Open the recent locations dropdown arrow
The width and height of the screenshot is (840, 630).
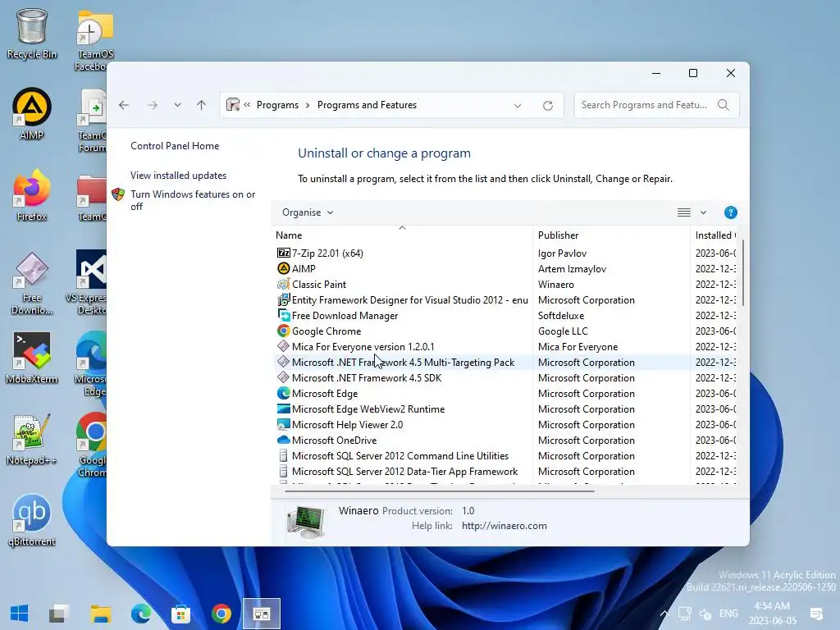tap(177, 105)
